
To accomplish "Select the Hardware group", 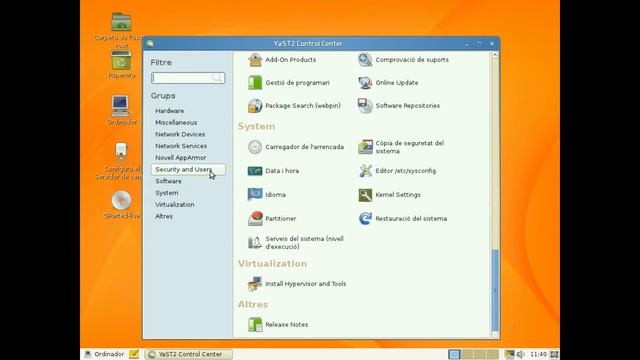I will [169, 111].
